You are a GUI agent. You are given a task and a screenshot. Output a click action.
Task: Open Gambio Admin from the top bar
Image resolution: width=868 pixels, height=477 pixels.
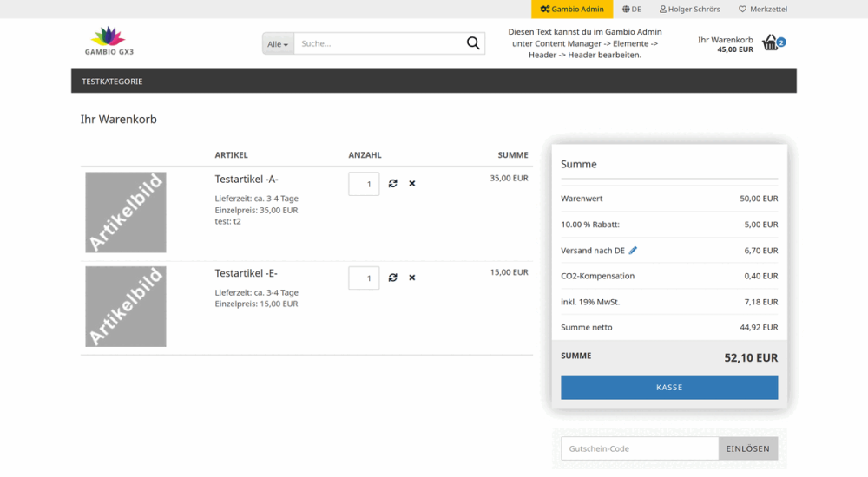point(572,9)
